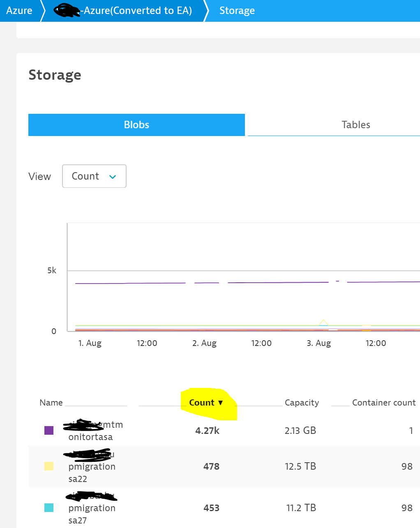Sort by Container count column

pos(383,403)
